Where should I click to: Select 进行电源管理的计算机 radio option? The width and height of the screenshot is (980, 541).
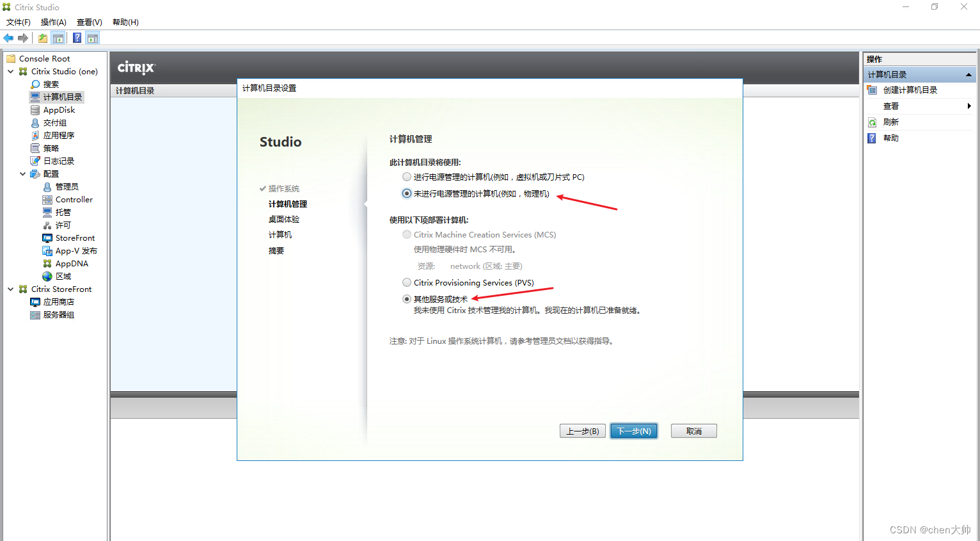point(407,177)
